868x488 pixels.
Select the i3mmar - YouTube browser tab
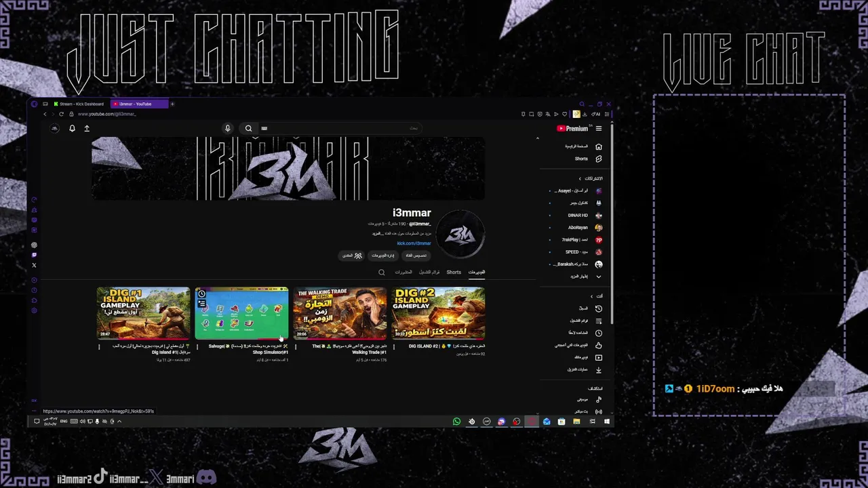[139, 104]
